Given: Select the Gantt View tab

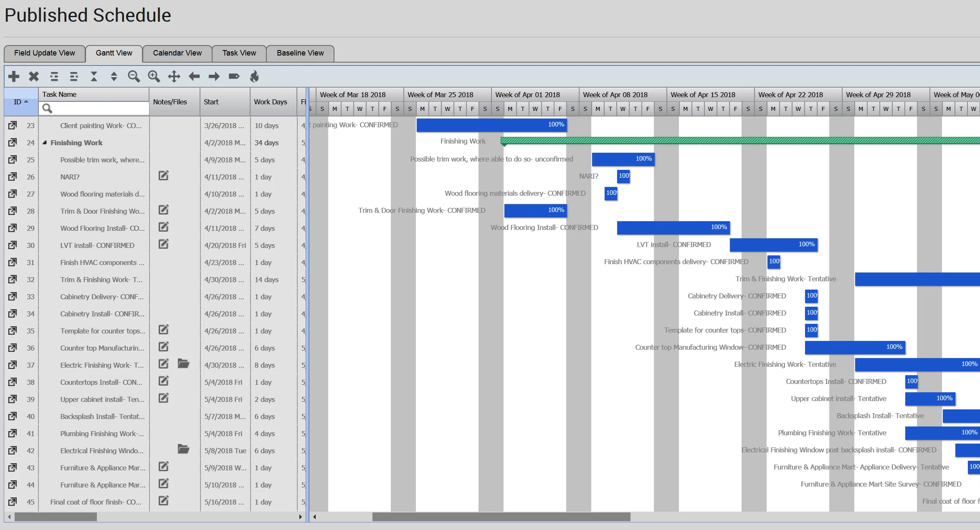Looking at the screenshot, I should coord(114,53).
